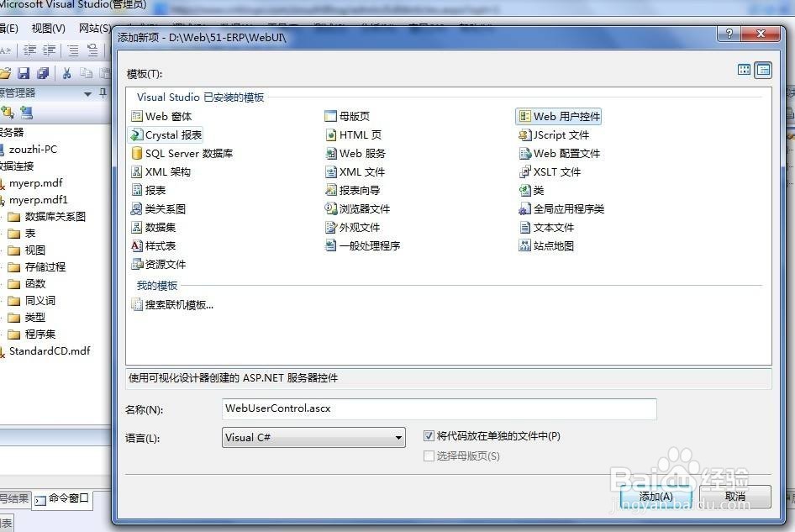The image size is (795, 532).
Task: Switch template view to small icons
Action: click(x=743, y=71)
